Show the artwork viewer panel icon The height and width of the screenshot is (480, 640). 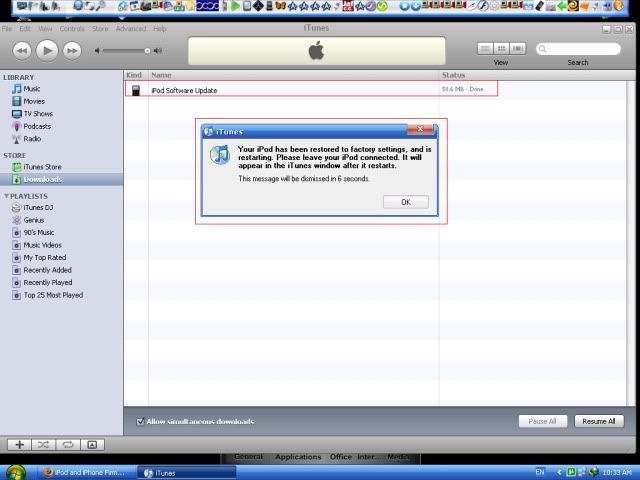(92, 444)
